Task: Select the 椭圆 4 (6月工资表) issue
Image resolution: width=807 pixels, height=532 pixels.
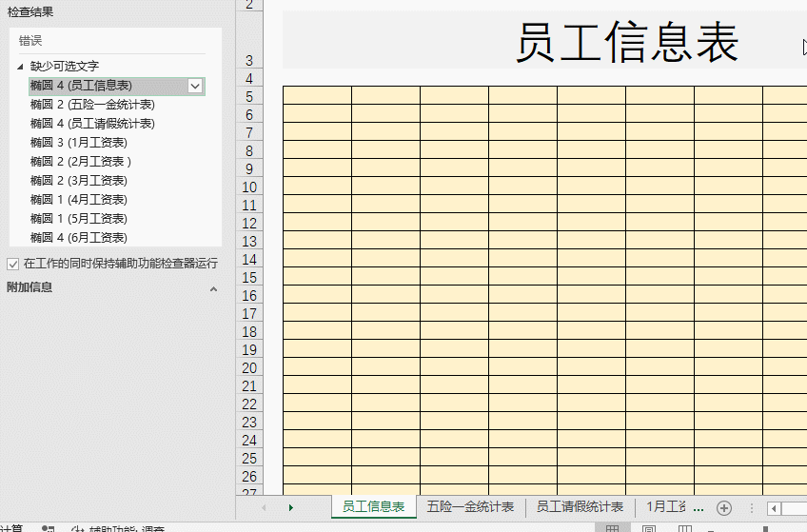Action: coord(78,238)
